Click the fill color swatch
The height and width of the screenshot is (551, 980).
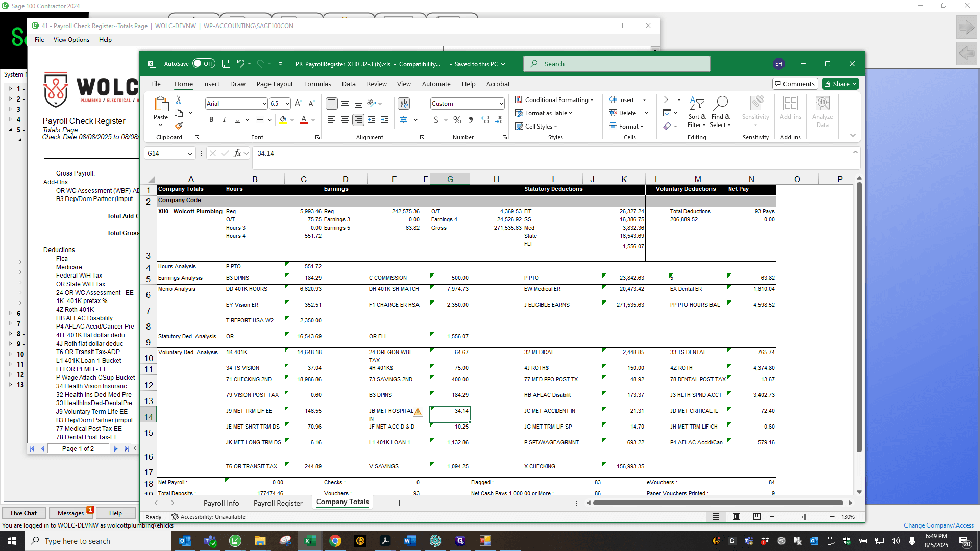(x=283, y=120)
